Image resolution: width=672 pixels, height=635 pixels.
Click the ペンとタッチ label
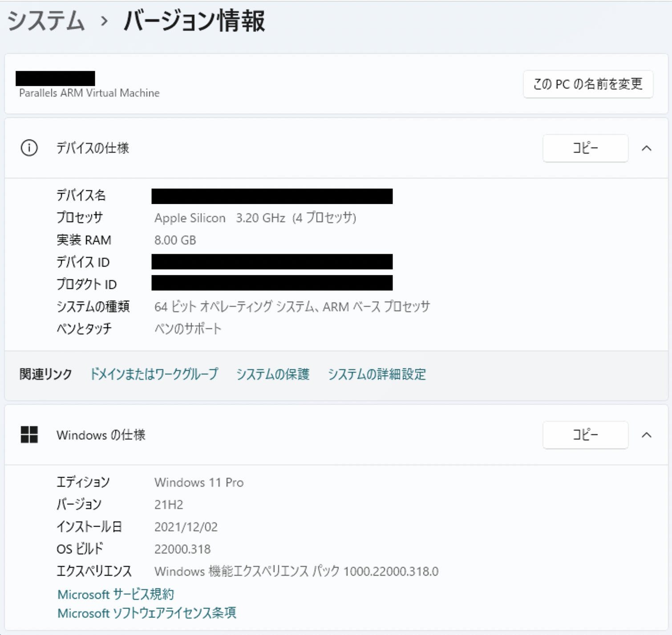click(x=84, y=329)
